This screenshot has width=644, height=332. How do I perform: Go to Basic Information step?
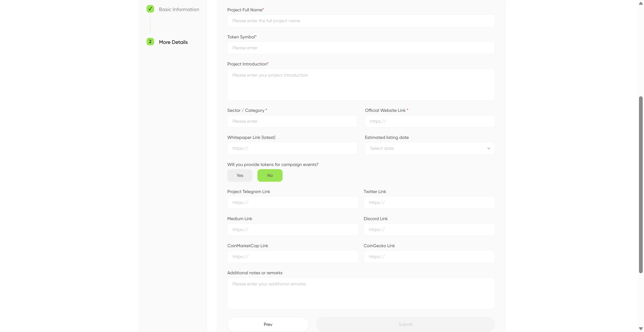pos(179,9)
